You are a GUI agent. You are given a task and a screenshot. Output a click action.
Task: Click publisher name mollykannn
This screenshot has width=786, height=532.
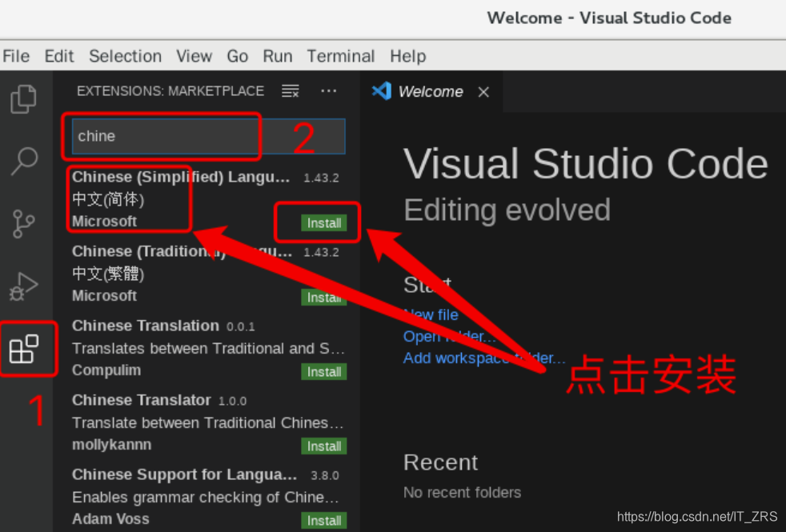pyautogui.click(x=112, y=444)
